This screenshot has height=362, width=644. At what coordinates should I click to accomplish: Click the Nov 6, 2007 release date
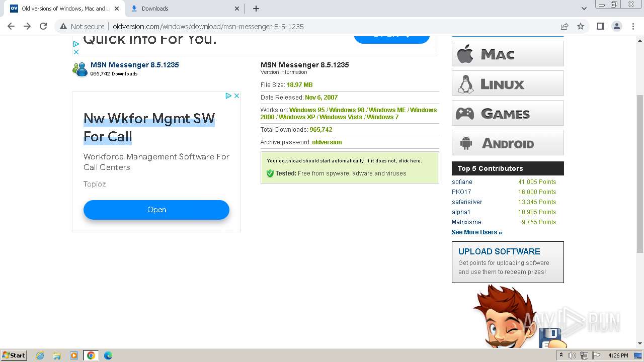point(321,98)
